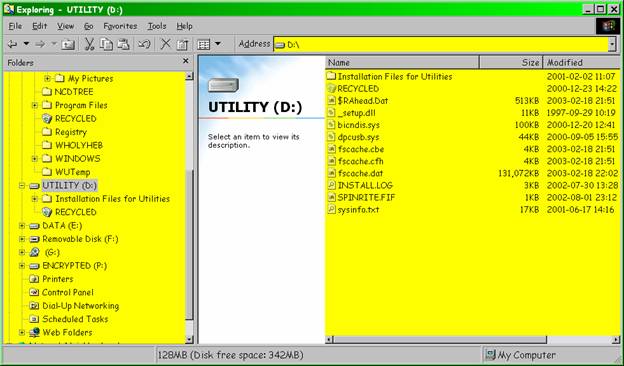
Task: Expand the (G:) drive node
Action: pyautogui.click(x=22, y=252)
